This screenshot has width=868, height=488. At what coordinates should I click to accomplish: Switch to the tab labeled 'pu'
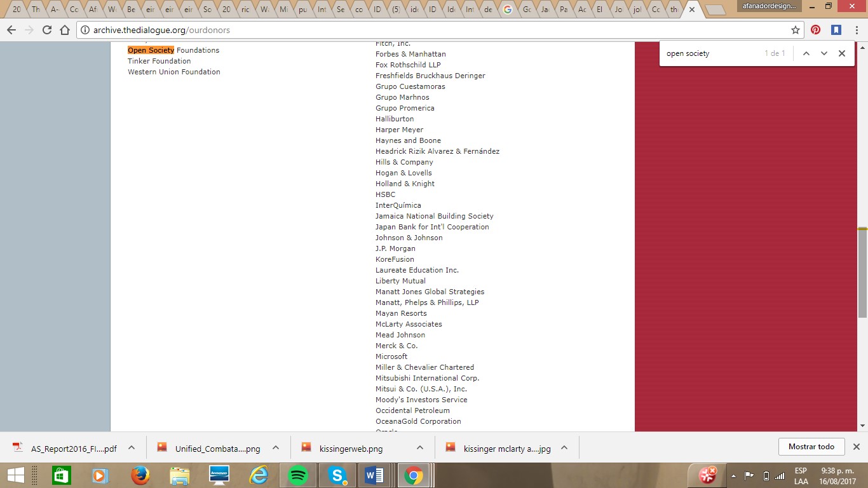tap(302, 10)
